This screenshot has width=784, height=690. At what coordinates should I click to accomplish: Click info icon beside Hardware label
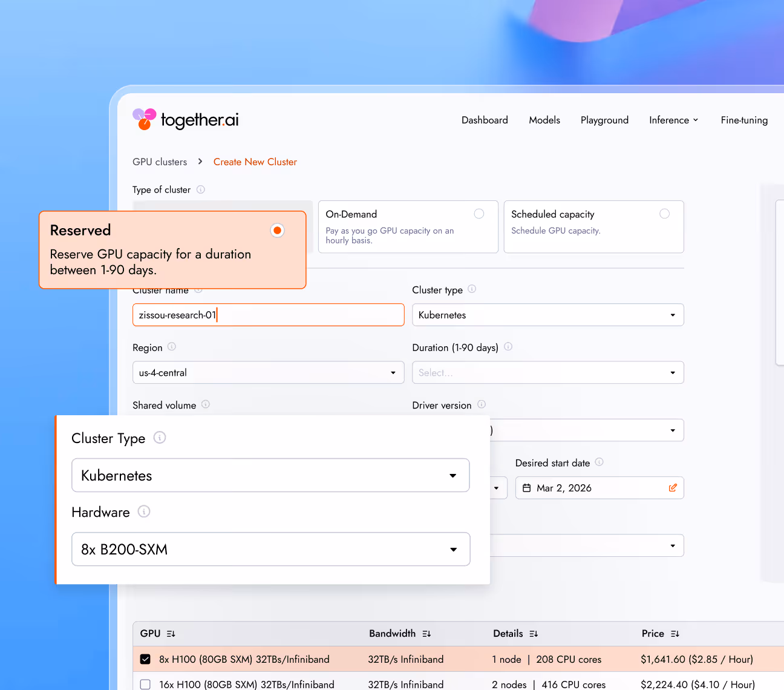[x=144, y=511]
